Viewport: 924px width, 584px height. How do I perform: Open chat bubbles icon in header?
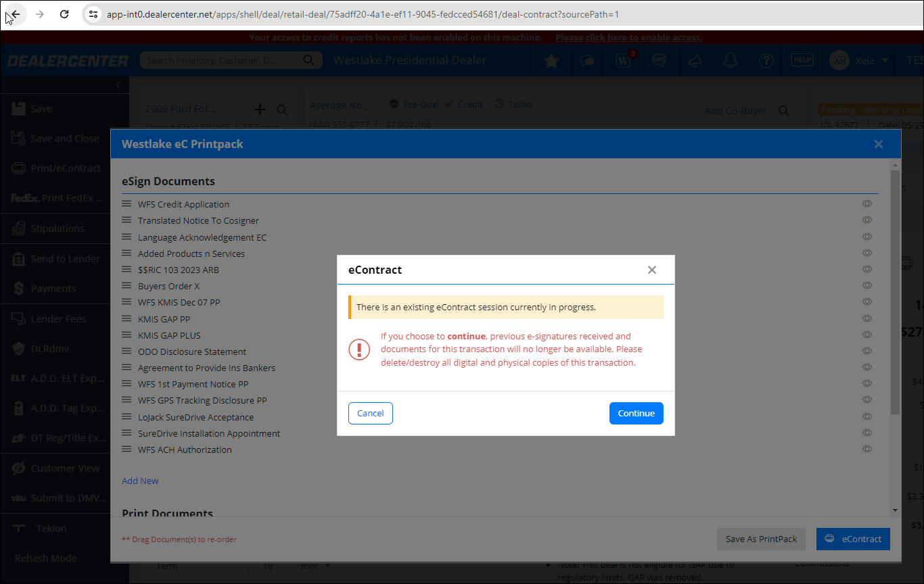587,61
